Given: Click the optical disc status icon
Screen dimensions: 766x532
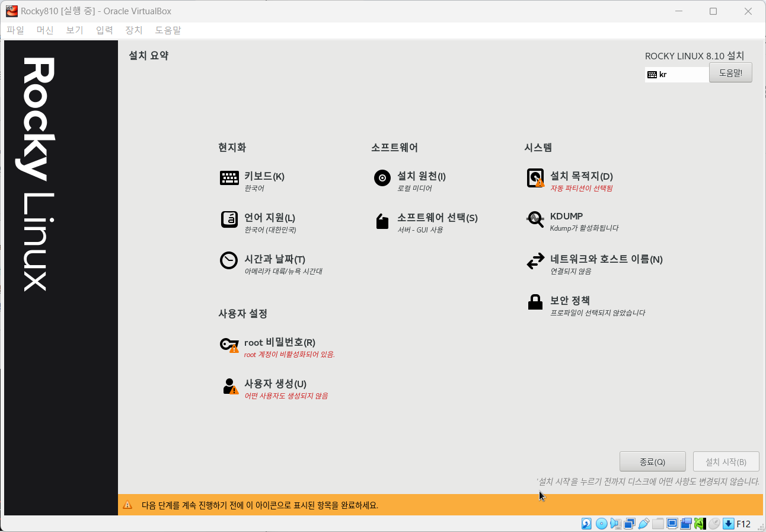Looking at the screenshot, I should pyautogui.click(x=601, y=524).
